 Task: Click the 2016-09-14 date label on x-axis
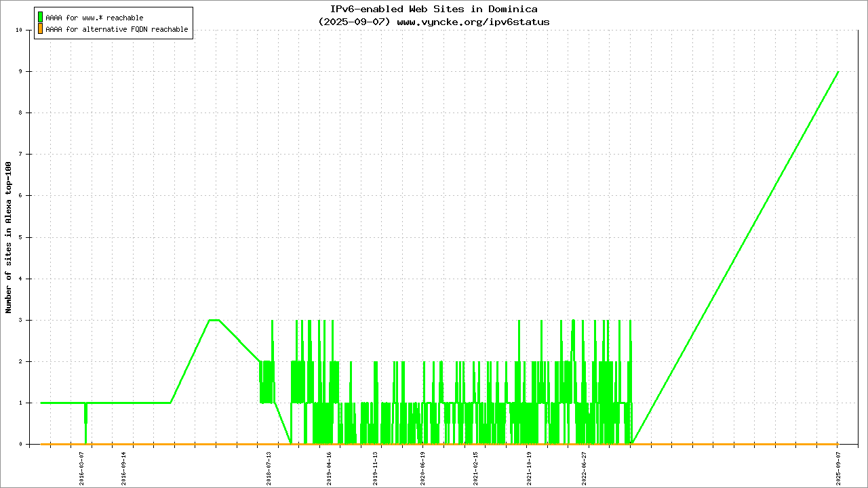pyautogui.click(x=124, y=468)
